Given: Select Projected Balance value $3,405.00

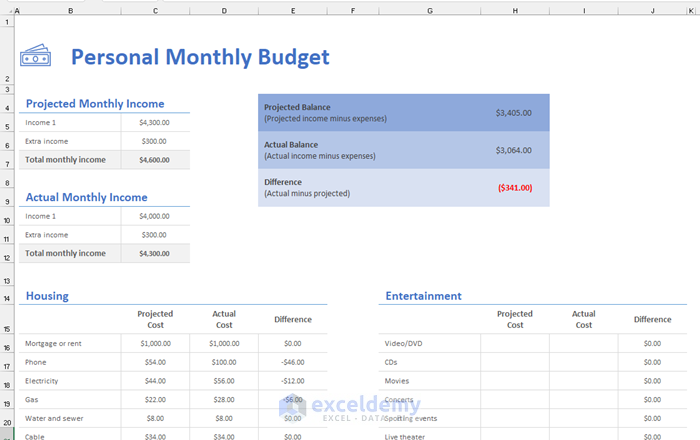Looking at the screenshot, I should click(513, 113).
